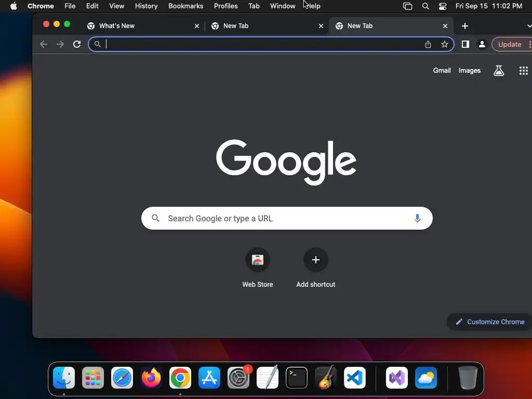The width and height of the screenshot is (532, 399).
Task: Open the Chrome side panel
Action: pos(465,44)
